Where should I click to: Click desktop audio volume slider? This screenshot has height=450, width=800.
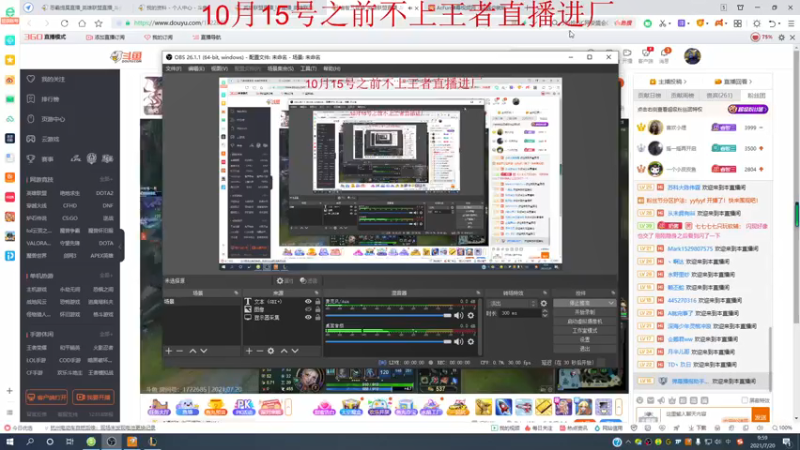pyautogui.click(x=388, y=341)
